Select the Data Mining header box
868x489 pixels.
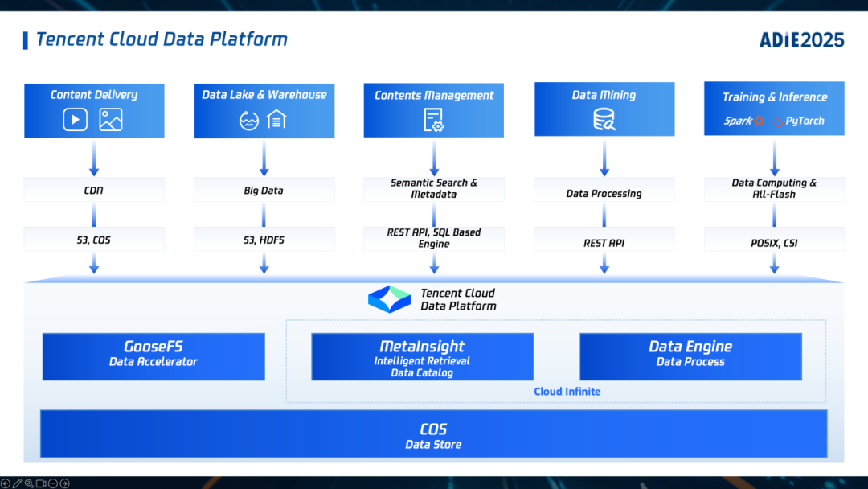[x=604, y=109]
